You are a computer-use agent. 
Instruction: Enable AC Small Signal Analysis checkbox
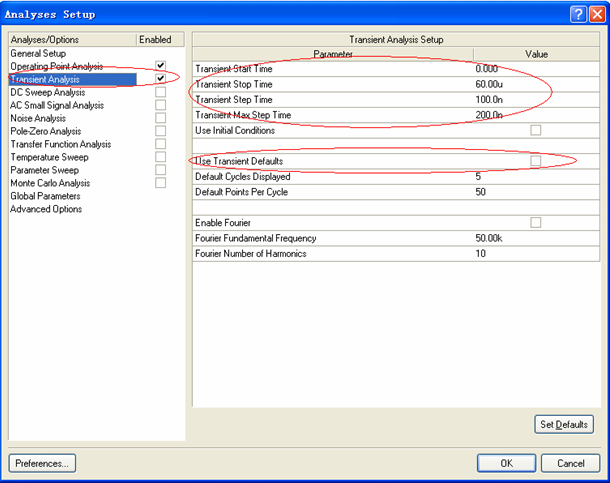tap(160, 105)
